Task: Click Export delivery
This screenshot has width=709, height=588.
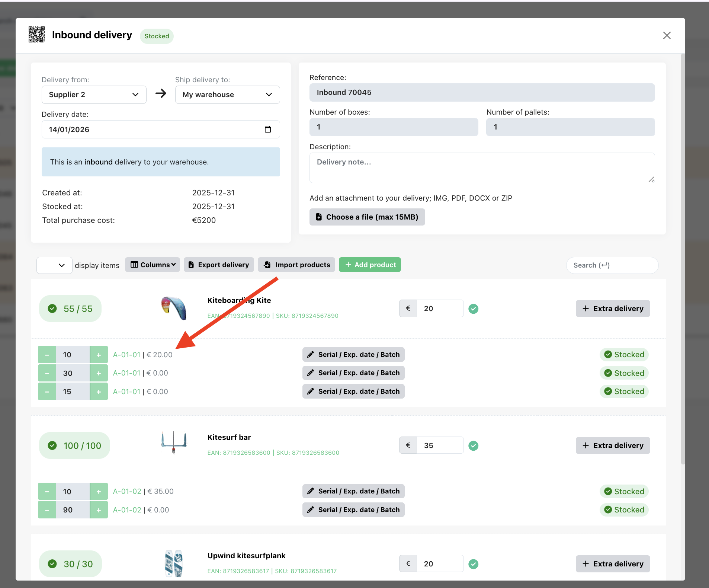Action: [219, 265]
